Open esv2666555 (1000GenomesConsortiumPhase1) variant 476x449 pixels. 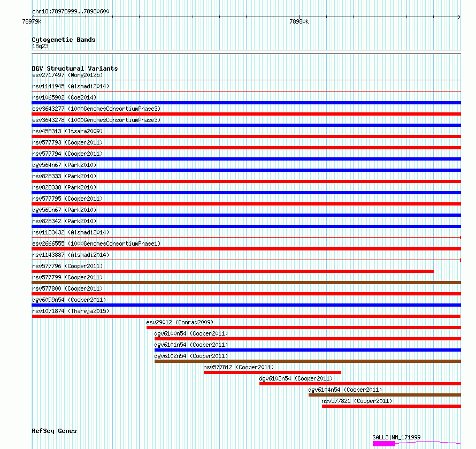[x=96, y=243]
